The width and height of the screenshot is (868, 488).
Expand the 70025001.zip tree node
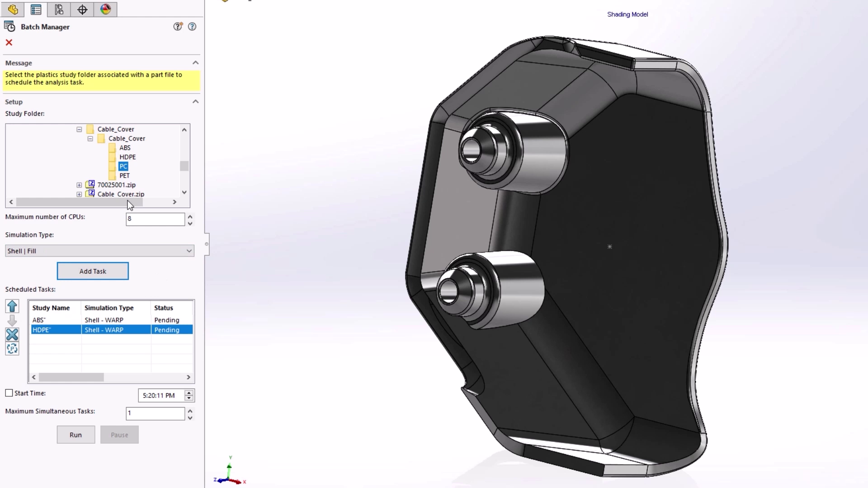79,184
